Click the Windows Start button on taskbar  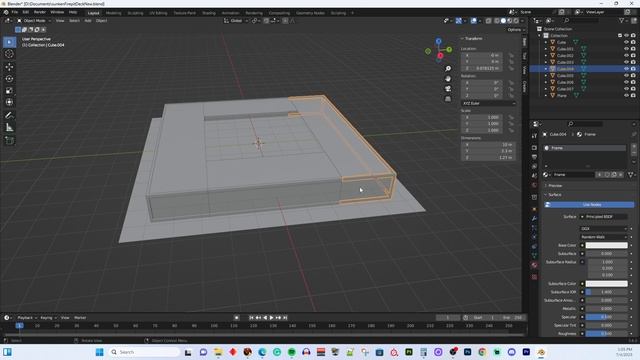tap(100, 352)
